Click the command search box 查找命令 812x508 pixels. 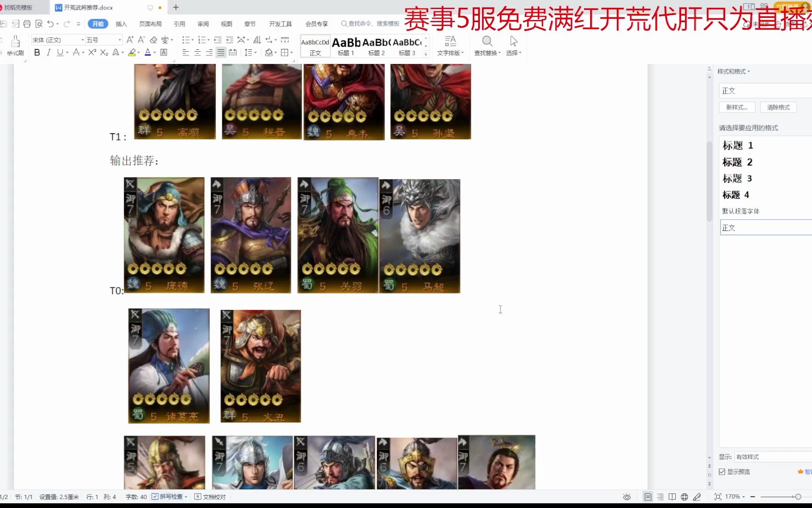[370, 24]
